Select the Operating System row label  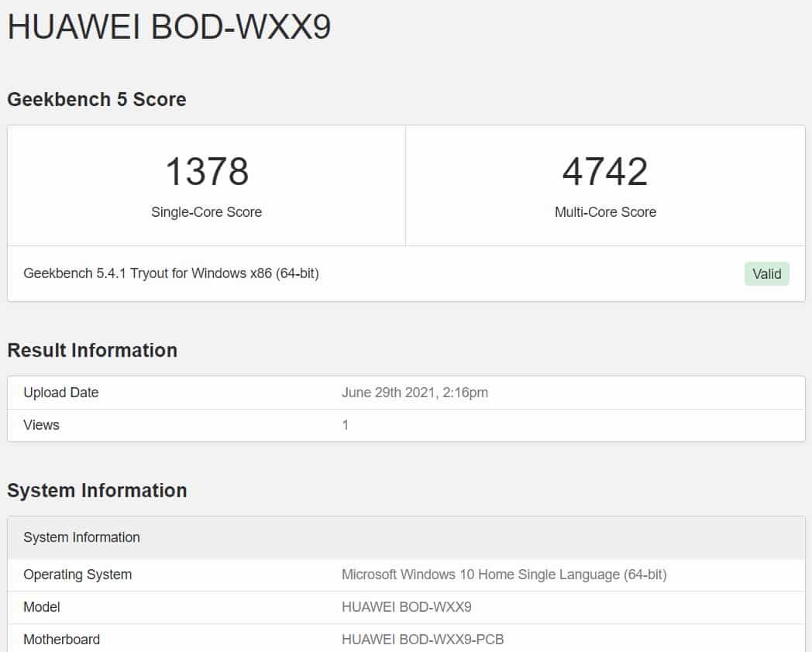[77, 575]
